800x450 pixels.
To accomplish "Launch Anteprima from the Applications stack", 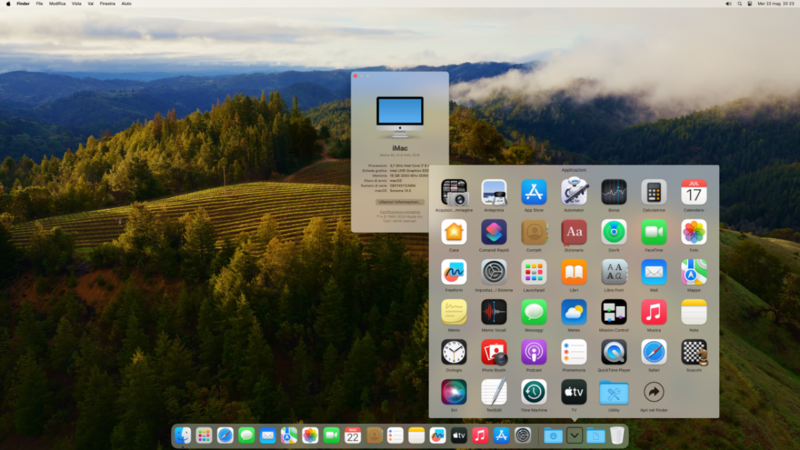I will (494, 192).
